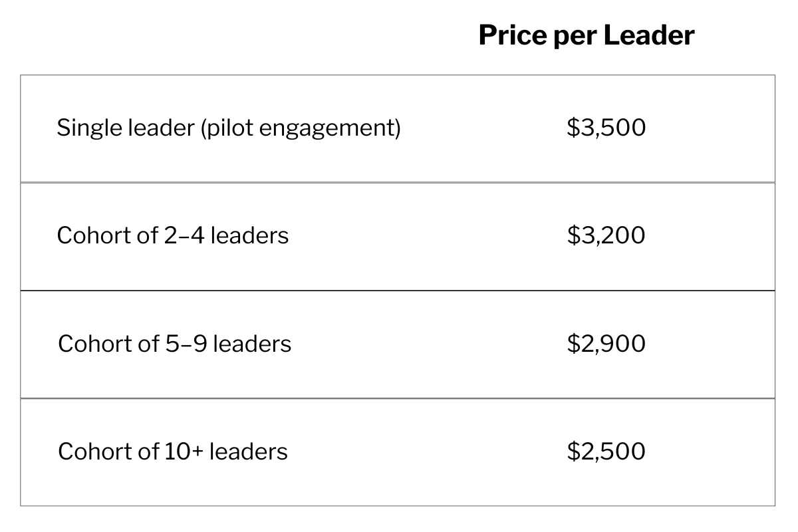798x532 pixels.
Task: Click the $2,900 price value
Action: [606, 344]
